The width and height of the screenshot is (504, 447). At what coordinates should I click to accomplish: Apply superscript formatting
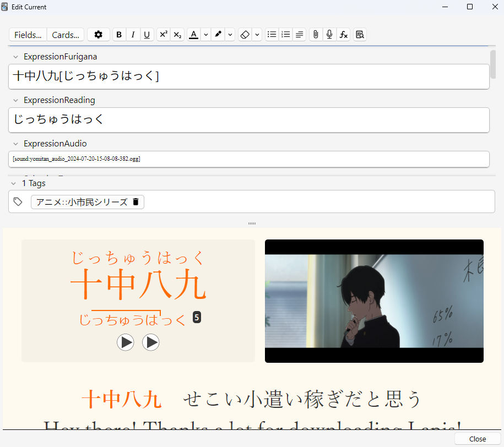(x=163, y=35)
